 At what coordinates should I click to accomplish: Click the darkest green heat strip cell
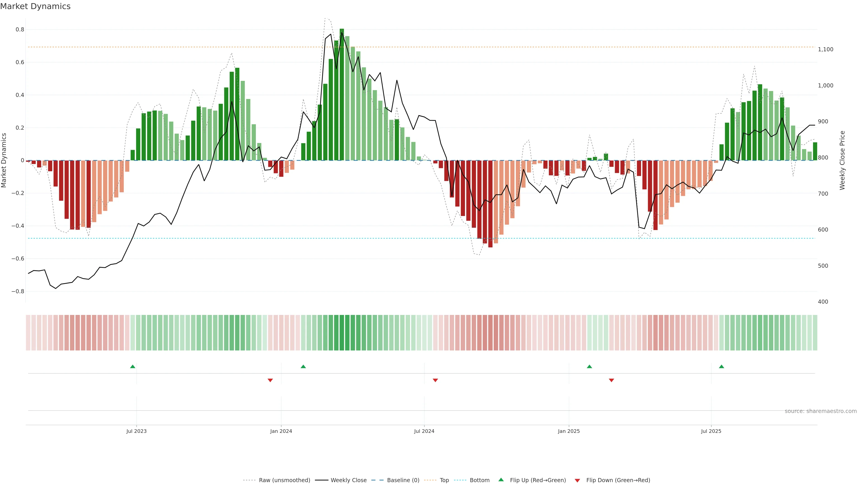click(x=342, y=333)
